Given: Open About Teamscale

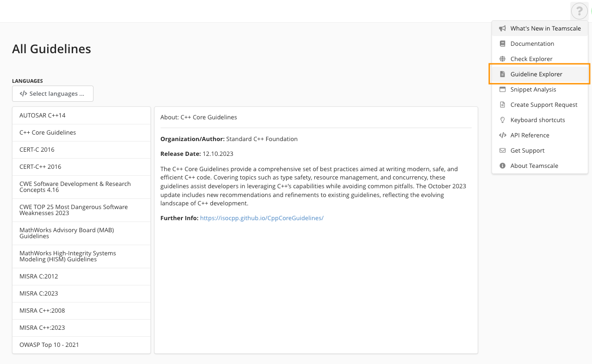Looking at the screenshot, I should pos(540,166).
